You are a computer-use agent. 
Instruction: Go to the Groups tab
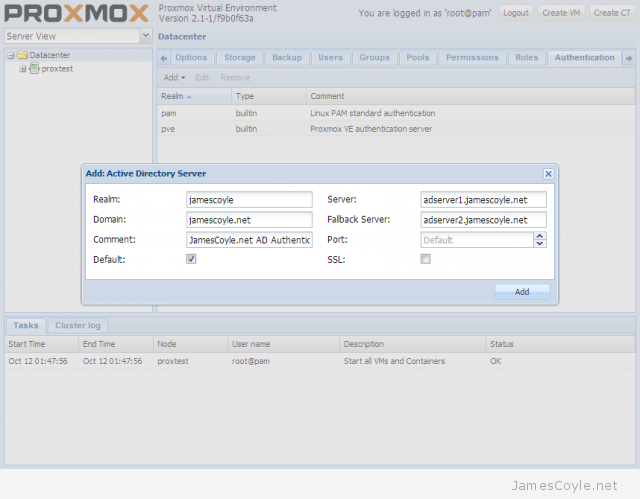click(x=374, y=58)
